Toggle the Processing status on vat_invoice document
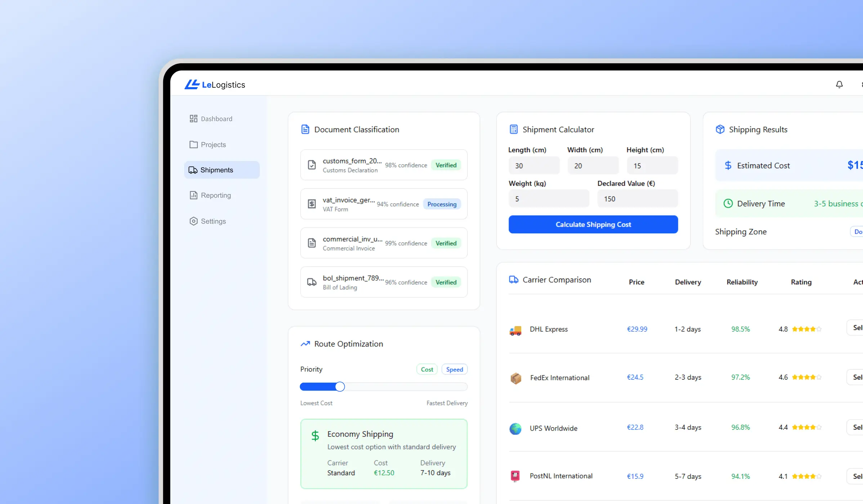 [442, 204]
